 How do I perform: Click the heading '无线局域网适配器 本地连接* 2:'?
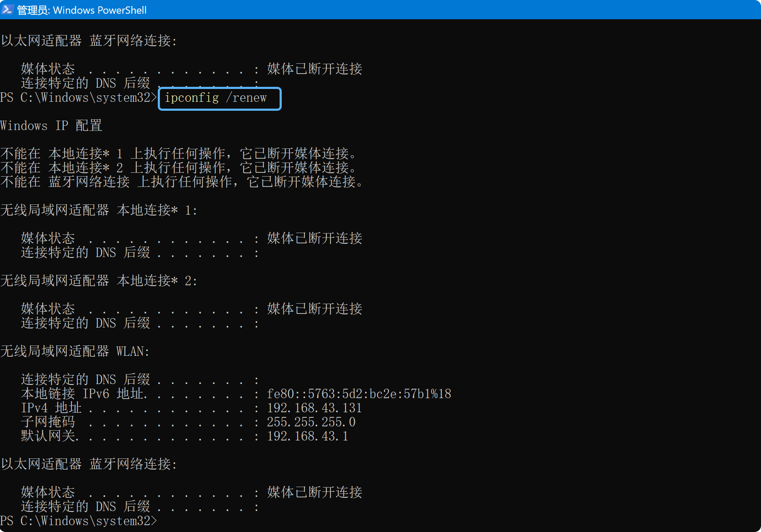[99, 281]
